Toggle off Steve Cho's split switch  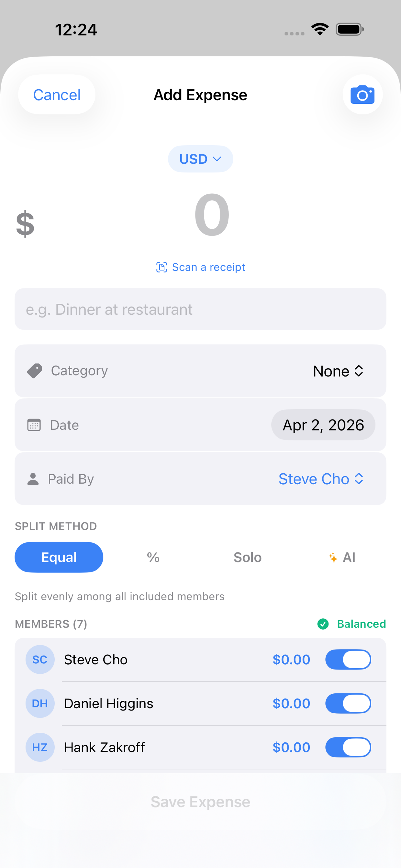pyautogui.click(x=348, y=659)
